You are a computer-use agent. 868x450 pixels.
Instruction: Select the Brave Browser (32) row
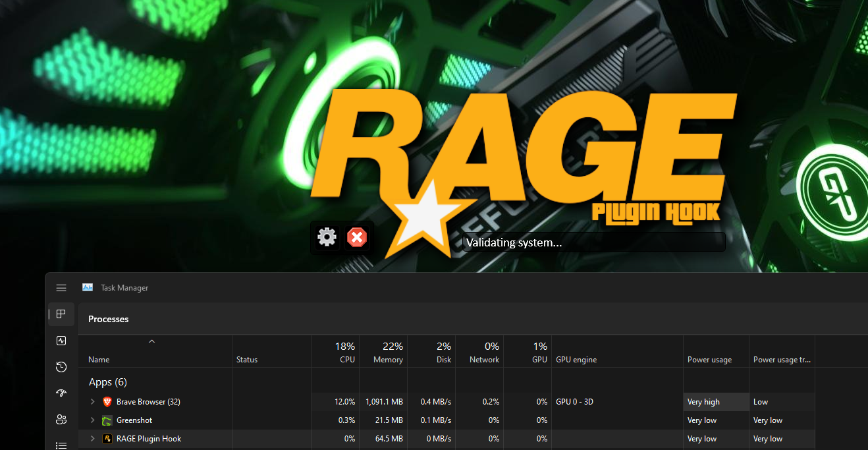click(x=473, y=402)
